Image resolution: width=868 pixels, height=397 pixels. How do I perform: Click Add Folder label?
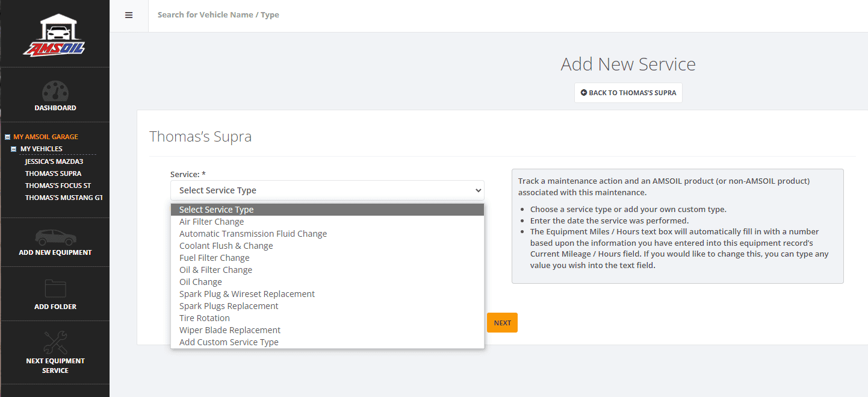[55, 307]
